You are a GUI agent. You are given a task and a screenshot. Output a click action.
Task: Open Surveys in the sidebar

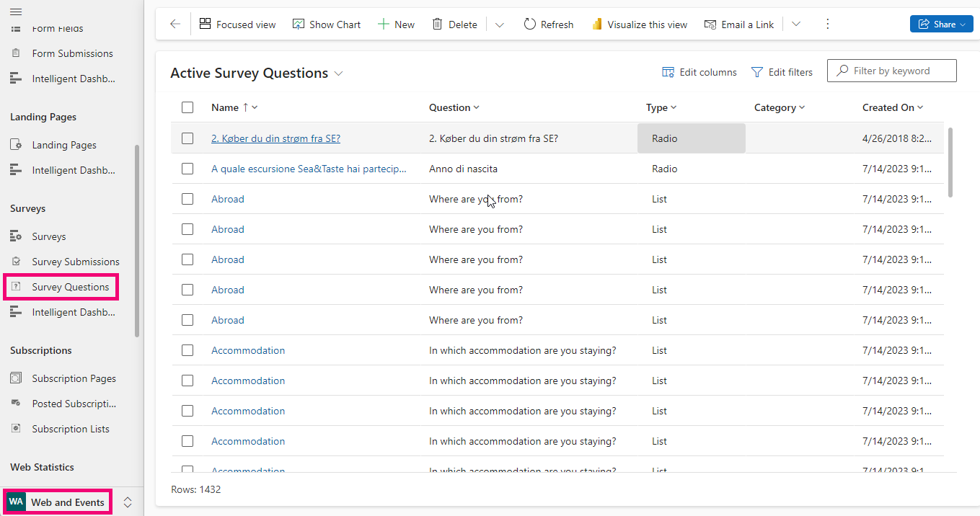coord(49,236)
